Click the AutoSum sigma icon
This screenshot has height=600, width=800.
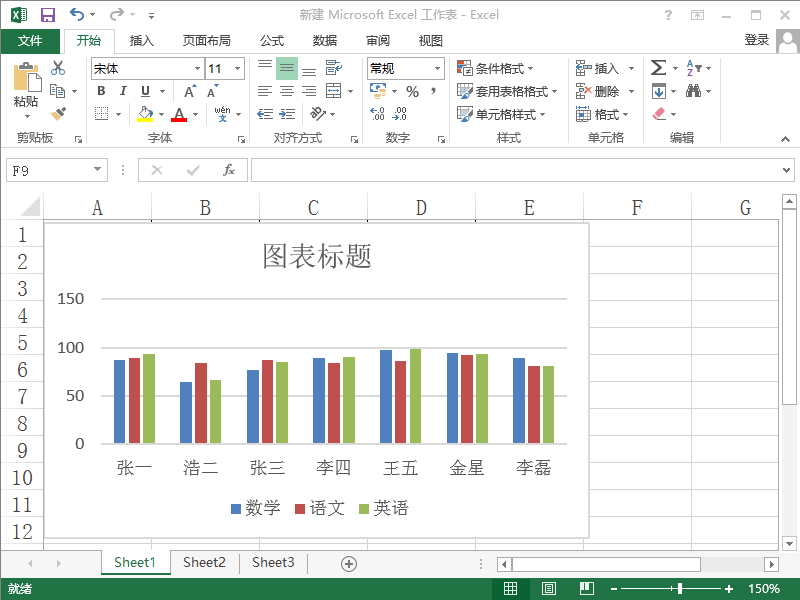pyautogui.click(x=659, y=67)
